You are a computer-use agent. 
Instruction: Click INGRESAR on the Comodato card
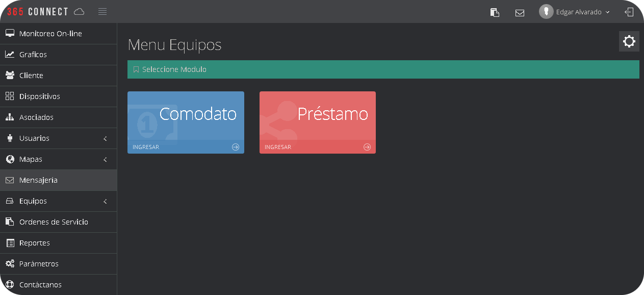tap(146, 146)
